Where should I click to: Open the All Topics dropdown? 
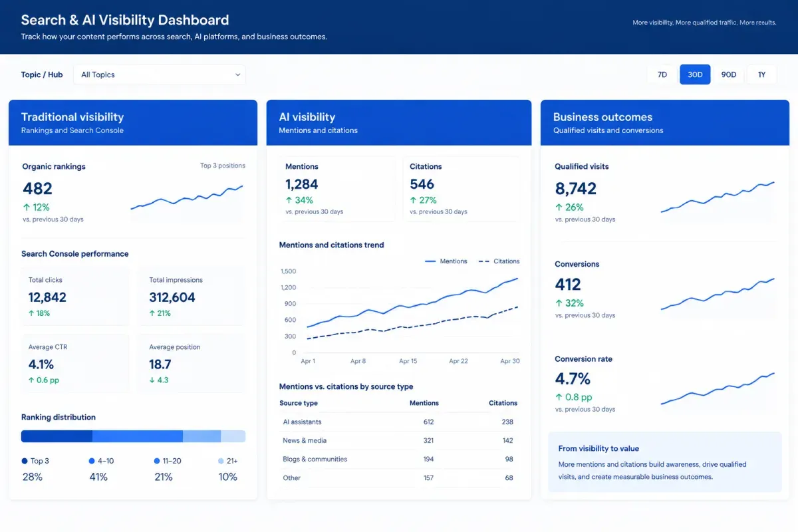[x=160, y=74]
